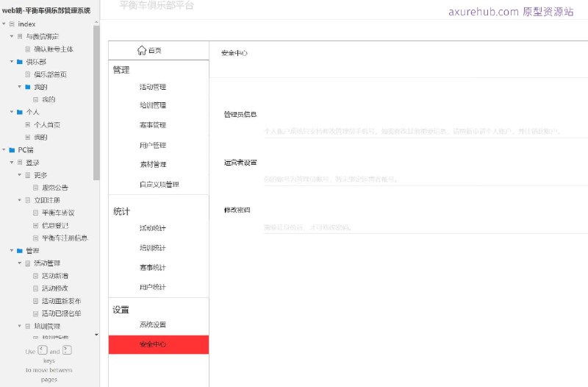Select 俱乐部首页 page in tree
The image size is (588, 387).
(50, 74)
